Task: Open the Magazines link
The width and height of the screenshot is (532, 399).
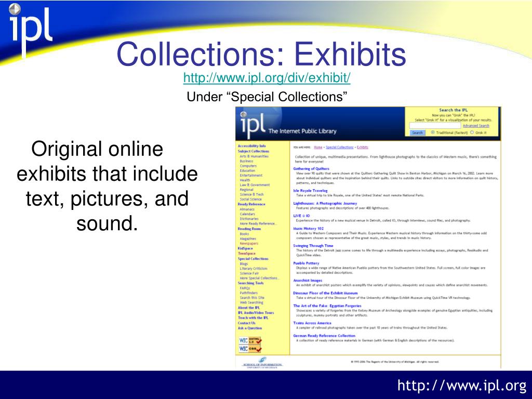Action: pos(248,238)
